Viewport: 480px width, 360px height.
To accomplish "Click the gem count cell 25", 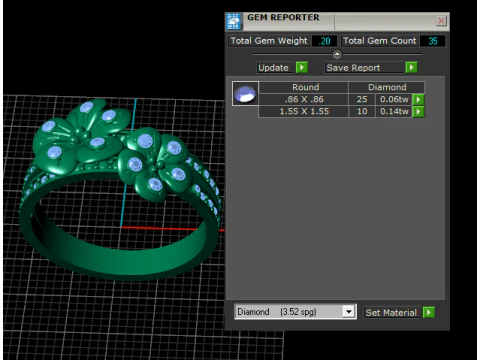I will tap(362, 99).
